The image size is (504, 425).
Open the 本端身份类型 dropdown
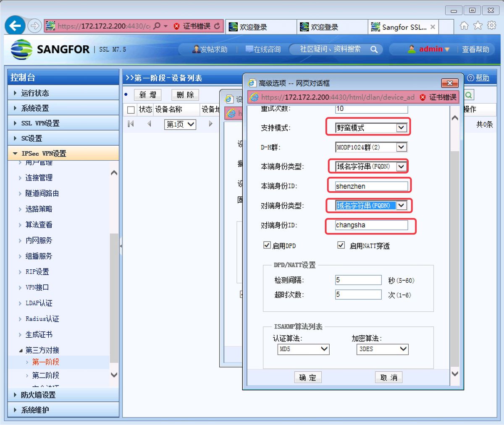point(371,167)
